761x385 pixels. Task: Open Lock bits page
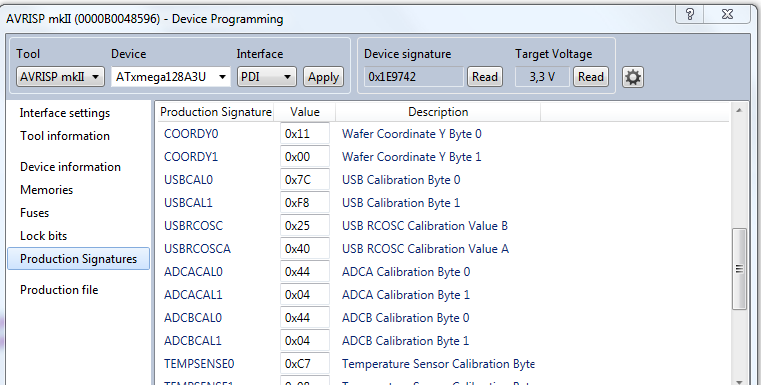[44, 236]
